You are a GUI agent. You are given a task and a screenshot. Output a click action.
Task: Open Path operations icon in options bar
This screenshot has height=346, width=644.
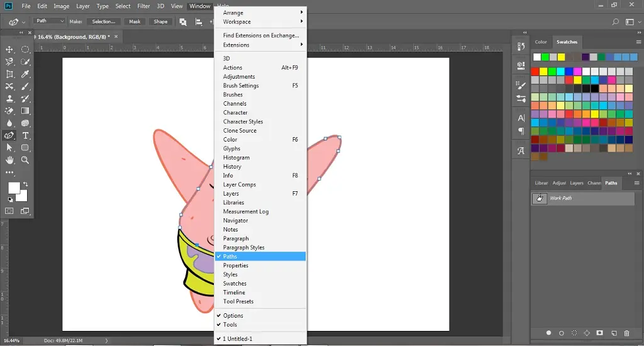pyautogui.click(x=183, y=22)
